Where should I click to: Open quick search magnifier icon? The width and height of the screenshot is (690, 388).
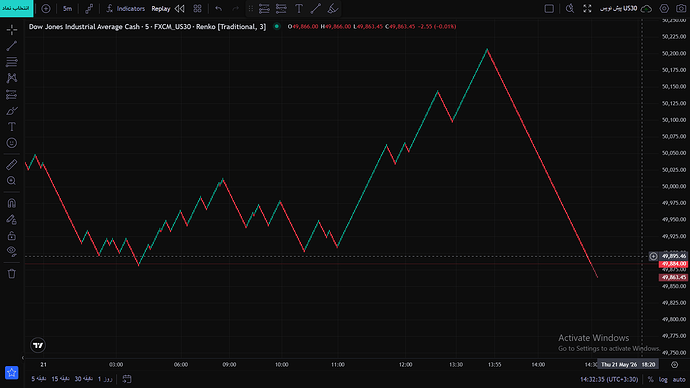click(570, 9)
